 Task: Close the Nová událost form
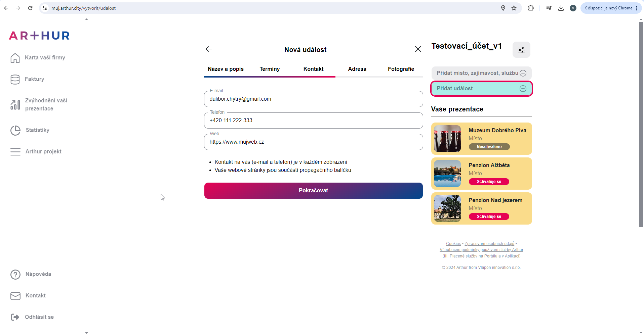[x=418, y=49]
